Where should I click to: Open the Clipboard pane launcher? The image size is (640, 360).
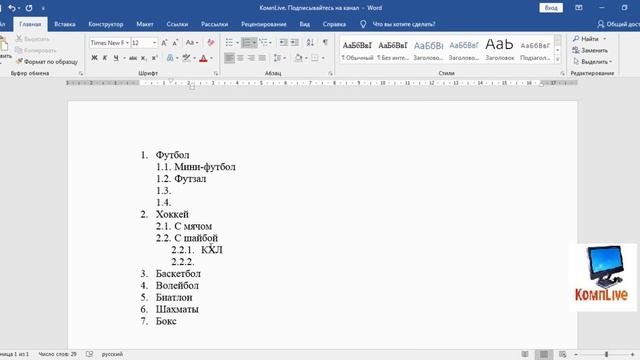point(81,73)
